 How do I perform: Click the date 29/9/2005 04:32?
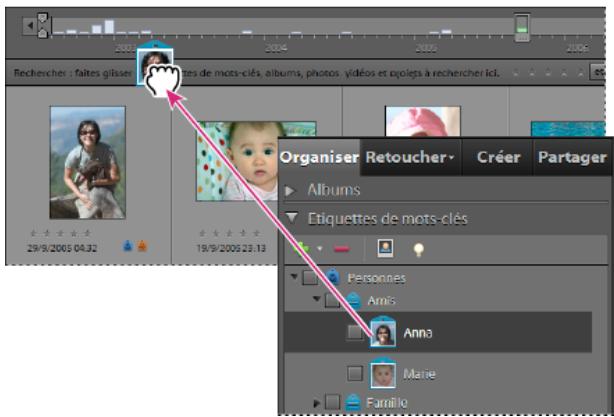[62, 248]
